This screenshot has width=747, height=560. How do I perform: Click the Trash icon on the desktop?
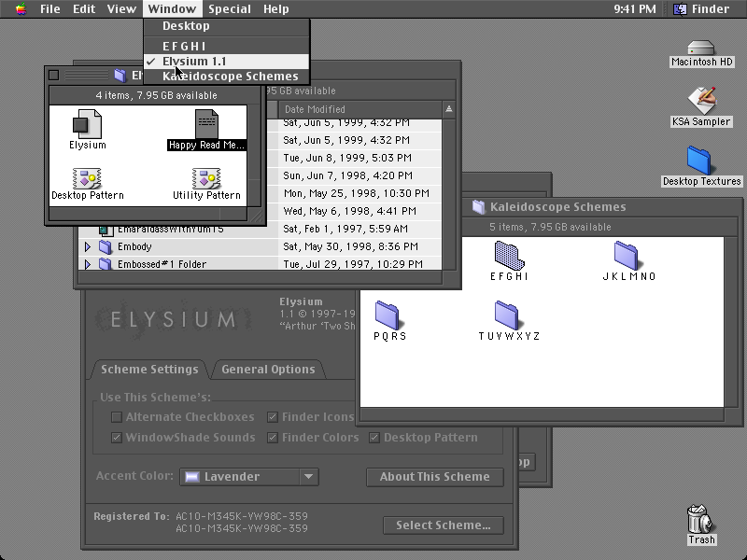tap(699, 519)
